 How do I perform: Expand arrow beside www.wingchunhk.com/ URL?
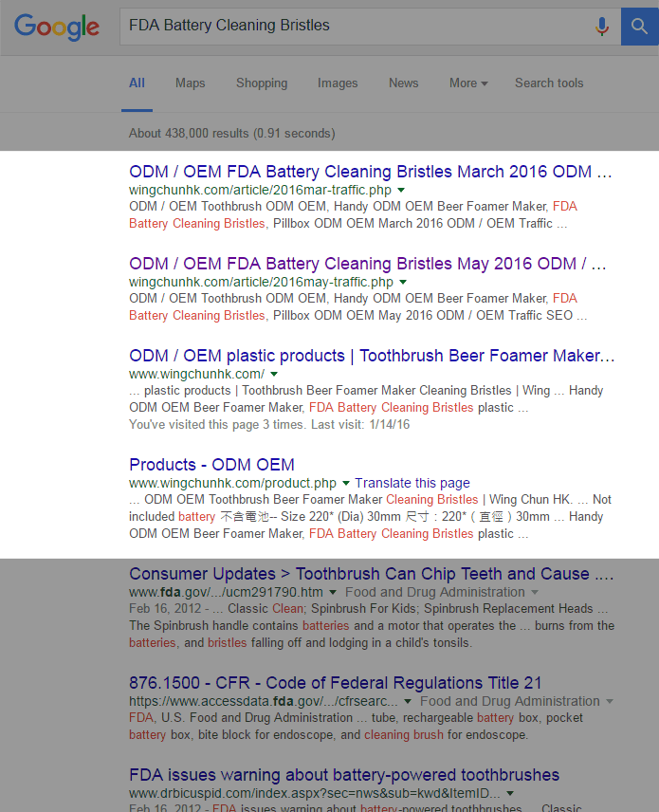[274, 375]
